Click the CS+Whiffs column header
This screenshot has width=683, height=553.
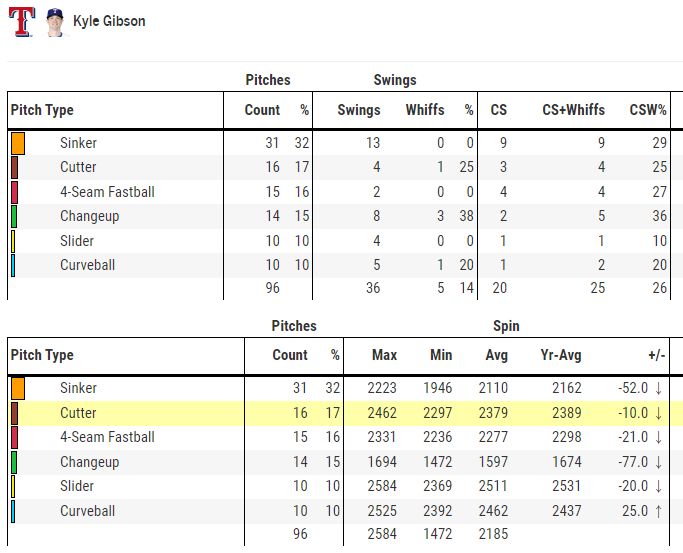click(x=573, y=110)
